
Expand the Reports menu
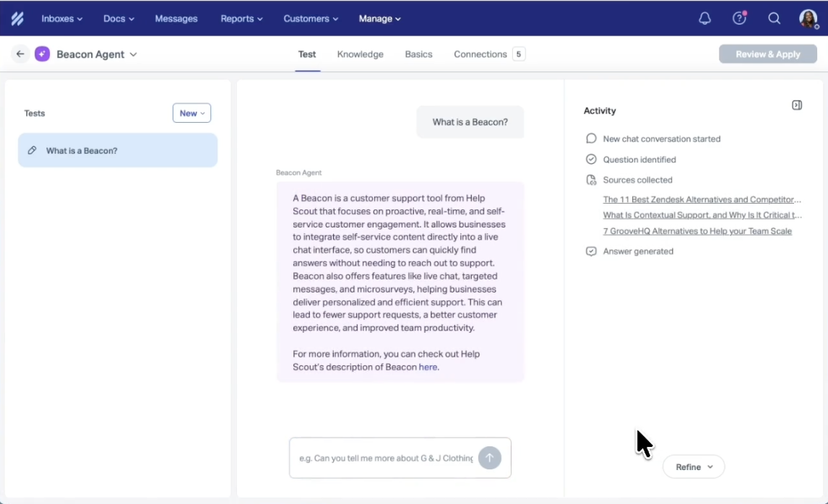point(241,19)
